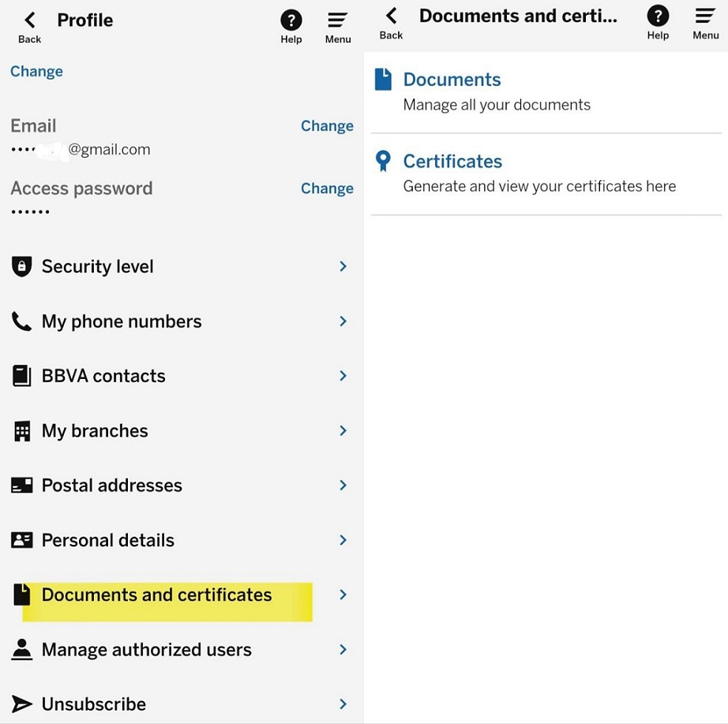Viewport: 728px width, 724px height.
Task: Expand My phone numbers with its chevron
Action: [x=343, y=321]
